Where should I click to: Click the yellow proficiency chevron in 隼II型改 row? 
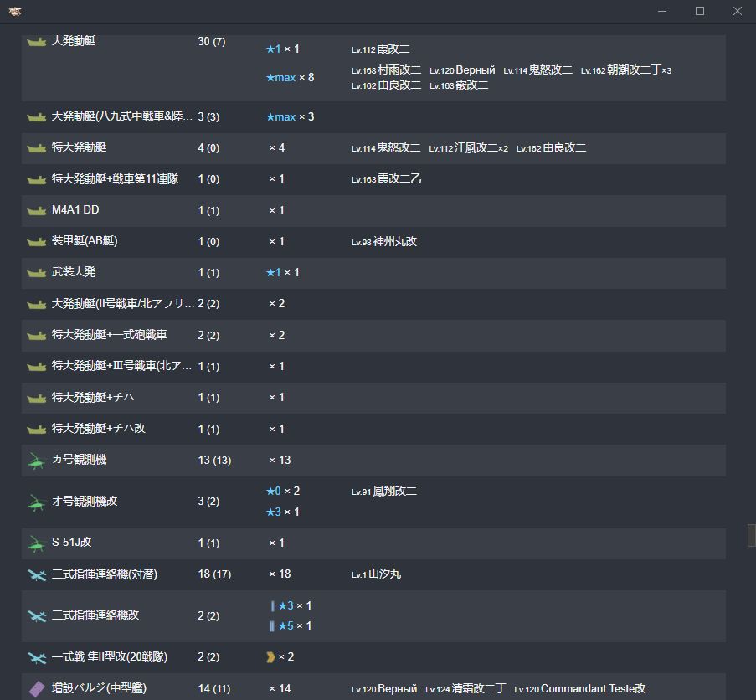pyautogui.click(x=270, y=657)
